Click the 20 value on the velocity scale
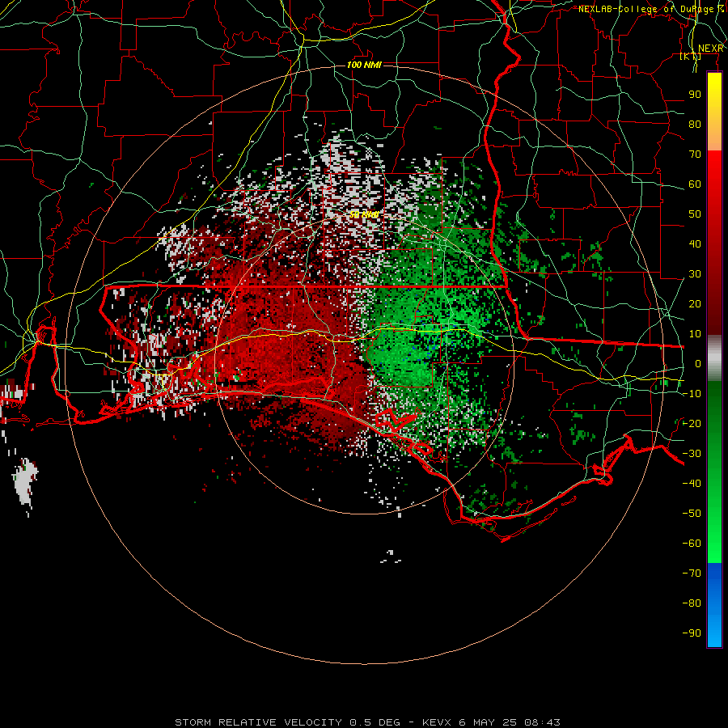 click(x=695, y=304)
